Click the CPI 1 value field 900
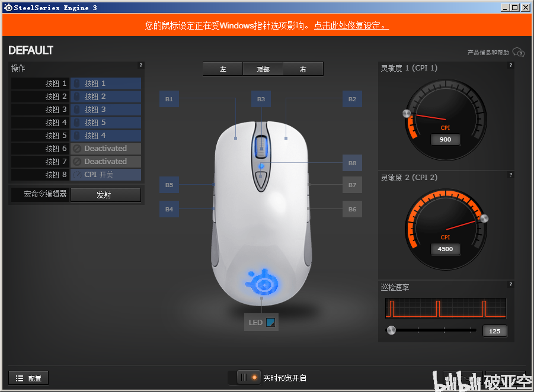 (446, 140)
